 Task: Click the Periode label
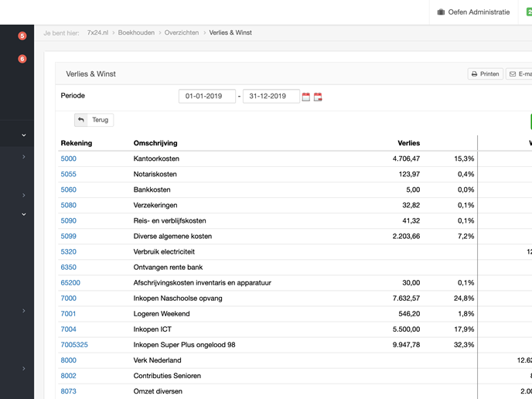[73, 96]
